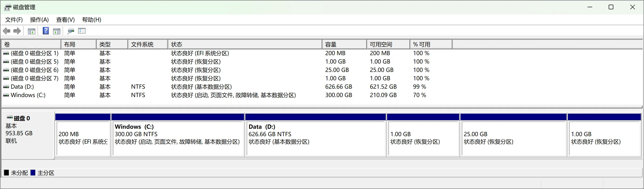Click the small disk icon next to 磁盘 0

pyautogui.click(x=10, y=117)
